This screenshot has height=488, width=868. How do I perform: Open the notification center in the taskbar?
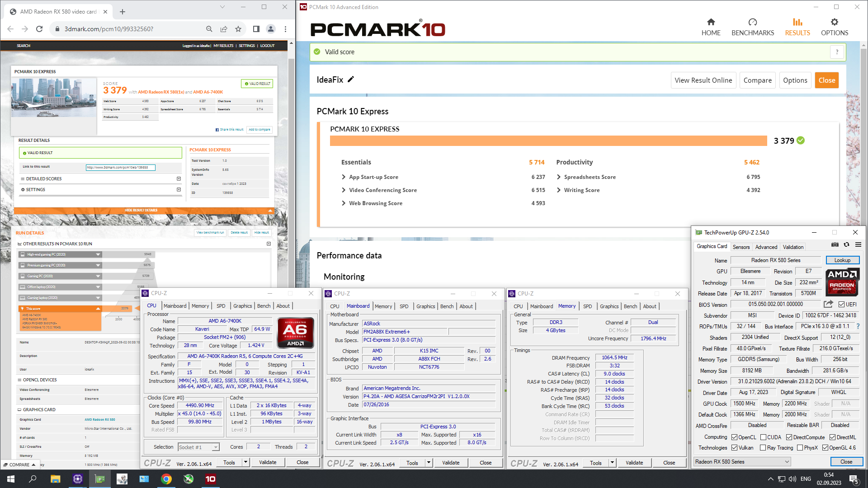pos(854,479)
